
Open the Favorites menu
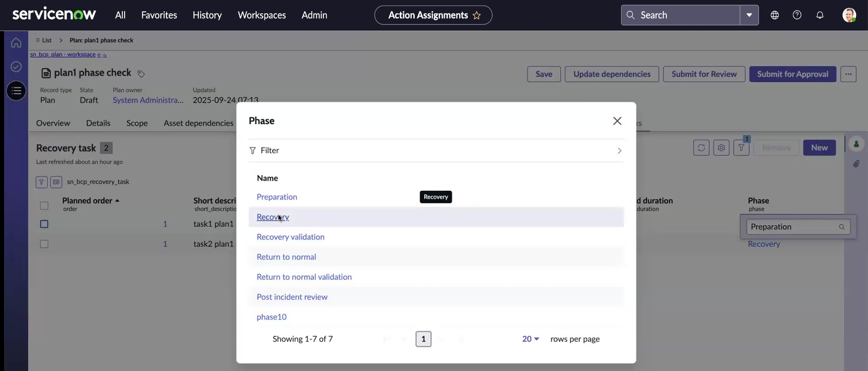[159, 15]
